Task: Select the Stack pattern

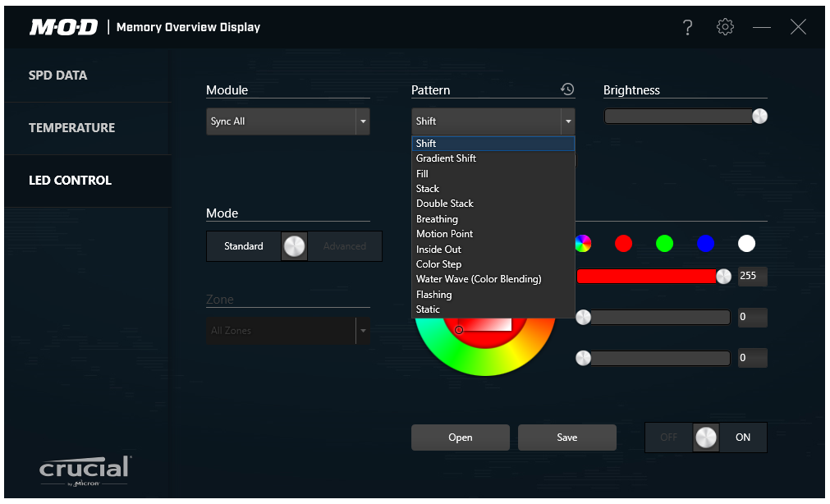Action: [493, 189]
